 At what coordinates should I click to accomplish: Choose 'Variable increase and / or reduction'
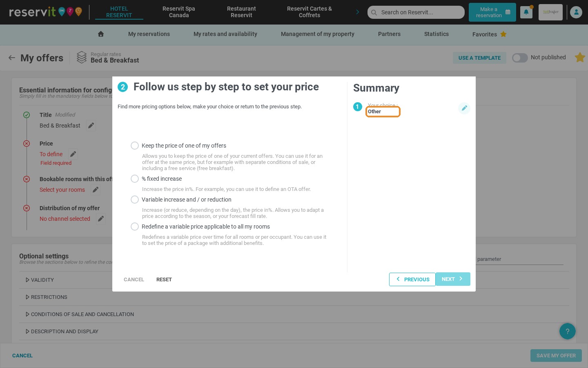135,200
